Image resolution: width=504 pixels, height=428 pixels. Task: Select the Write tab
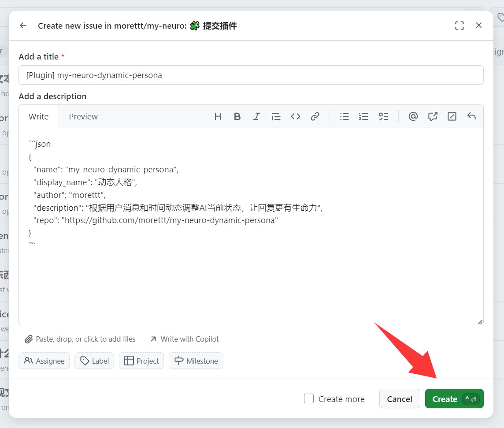coord(39,116)
